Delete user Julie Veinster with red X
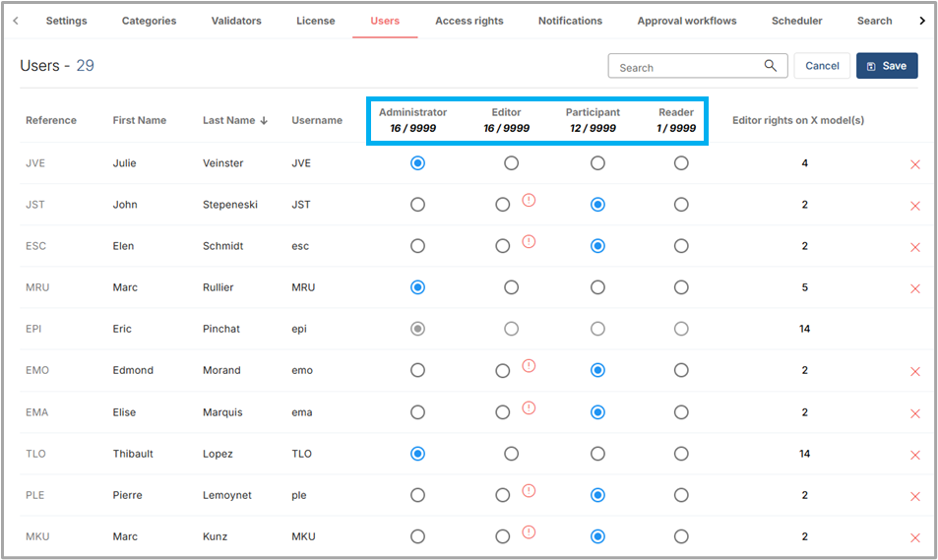The width and height of the screenshot is (938, 560). coord(915,164)
